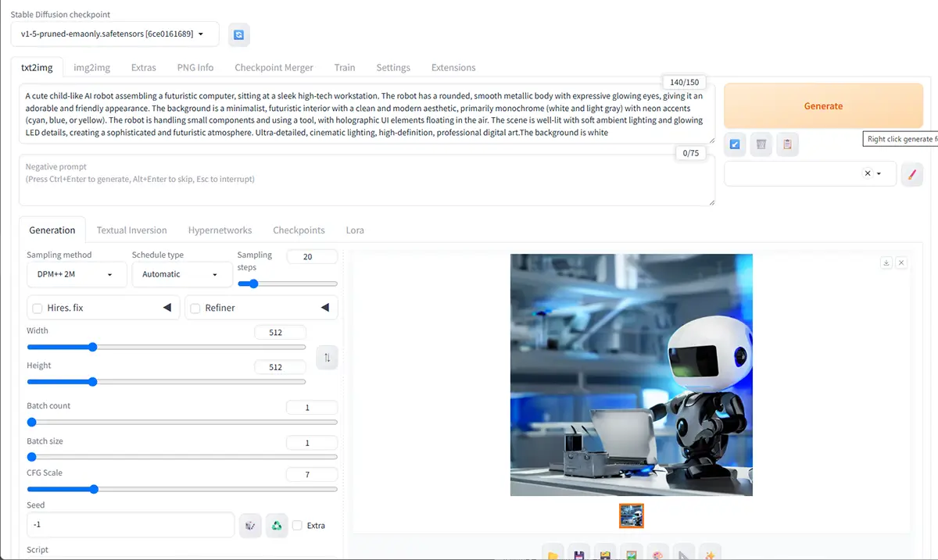Switch to the Textual Inversion tab
938x560 pixels.
point(132,230)
